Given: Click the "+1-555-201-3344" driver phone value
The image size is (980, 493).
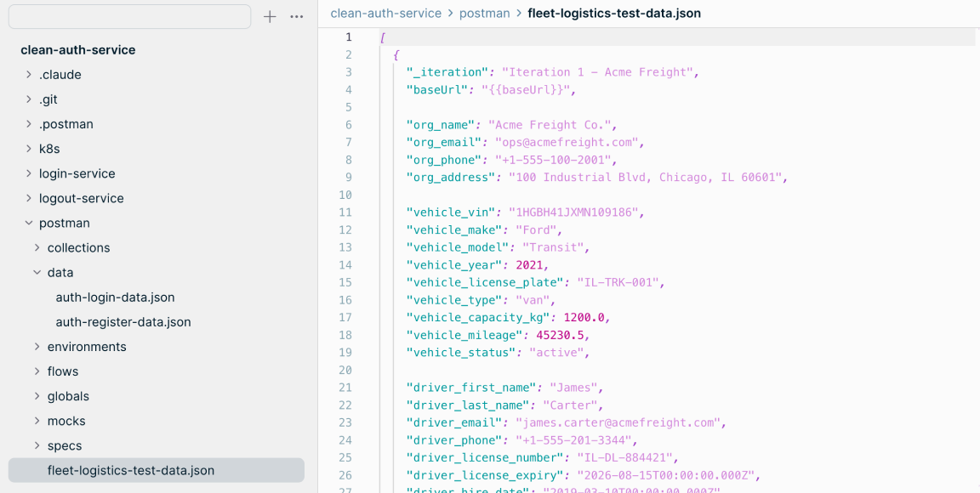Looking at the screenshot, I should tap(573, 440).
